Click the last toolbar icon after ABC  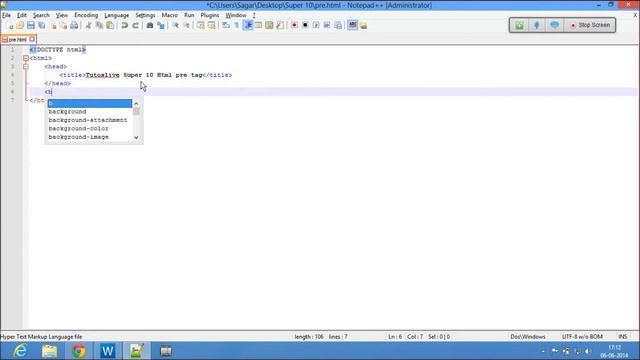(363, 25)
